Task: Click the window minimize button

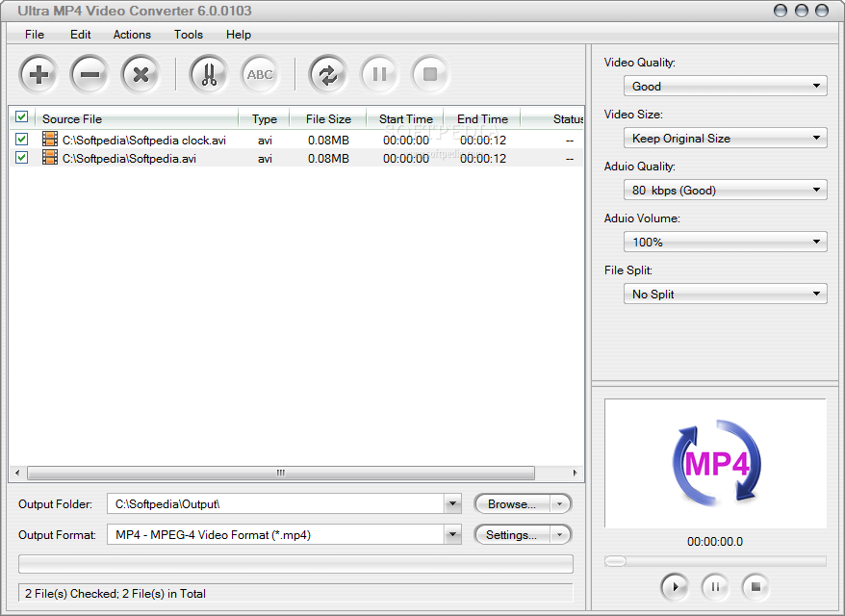Action: click(781, 11)
